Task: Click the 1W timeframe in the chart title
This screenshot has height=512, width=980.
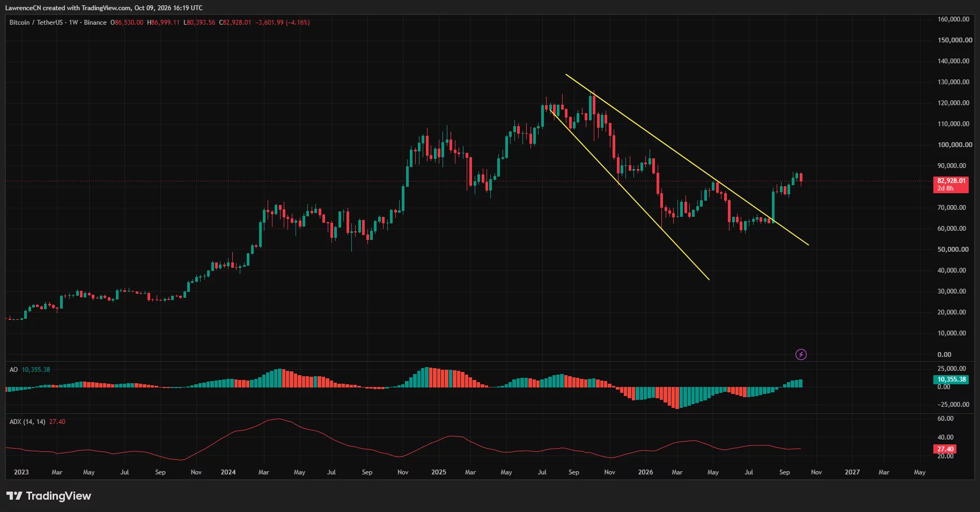Action: (73, 23)
